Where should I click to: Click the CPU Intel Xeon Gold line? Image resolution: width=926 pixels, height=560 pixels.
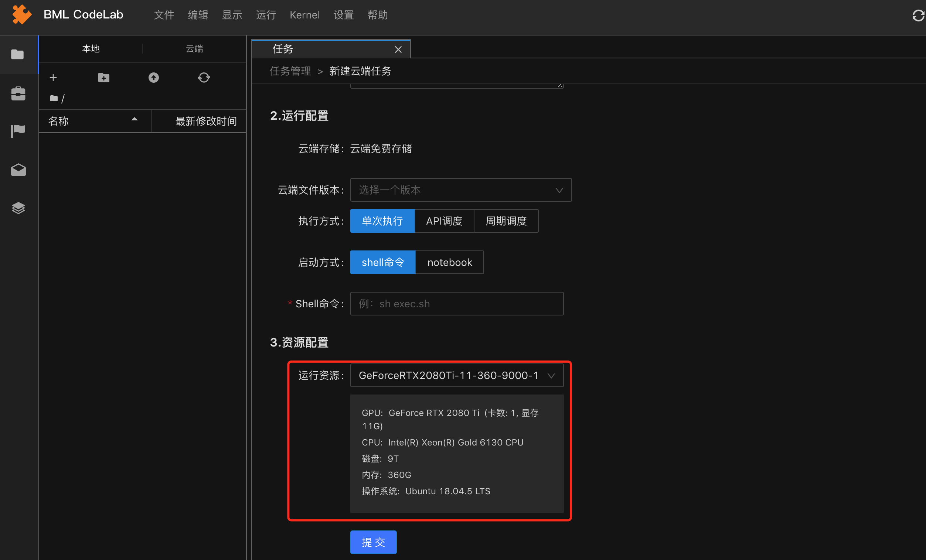[x=442, y=443]
